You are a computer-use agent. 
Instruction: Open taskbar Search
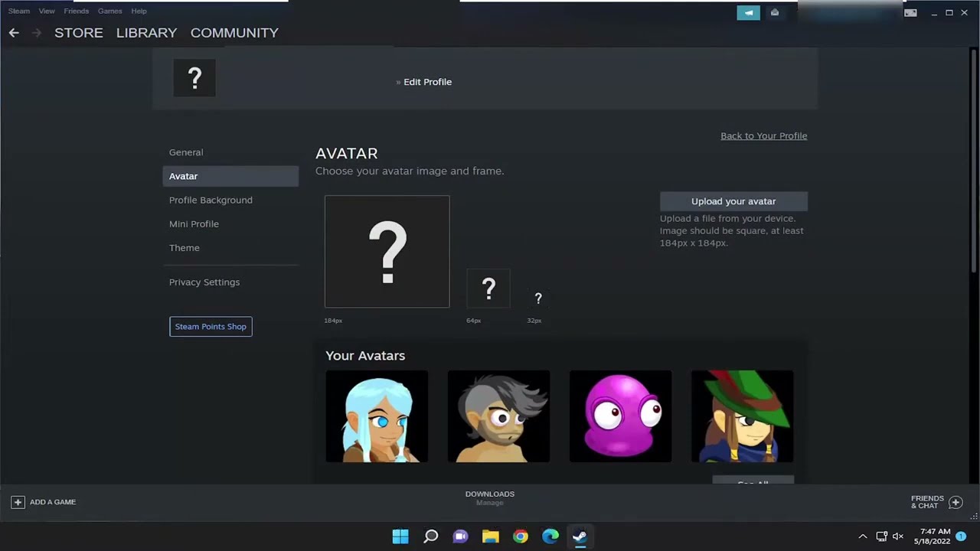pos(431,536)
